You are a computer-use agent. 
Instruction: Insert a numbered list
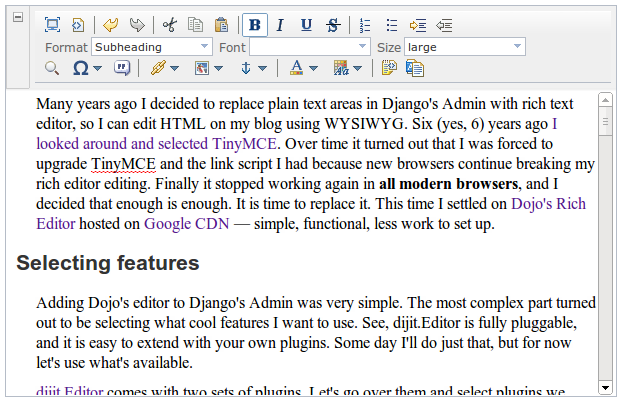pyautogui.click(x=365, y=25)
